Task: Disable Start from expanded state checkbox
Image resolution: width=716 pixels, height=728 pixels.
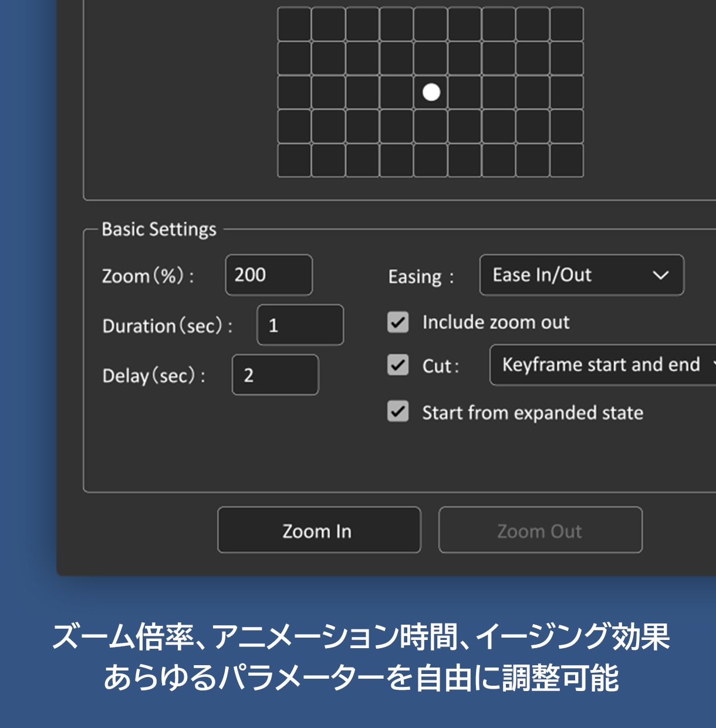Action: coord(398,412)
